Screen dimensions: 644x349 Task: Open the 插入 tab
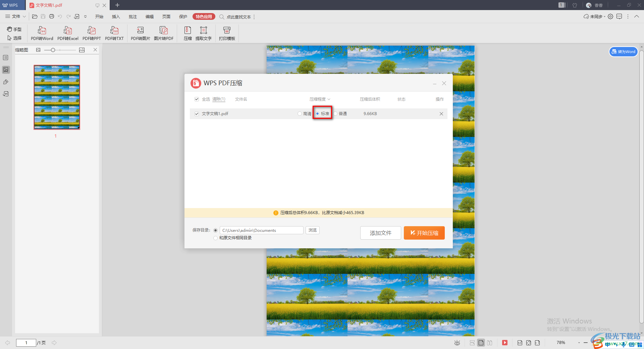coord(116,16)
